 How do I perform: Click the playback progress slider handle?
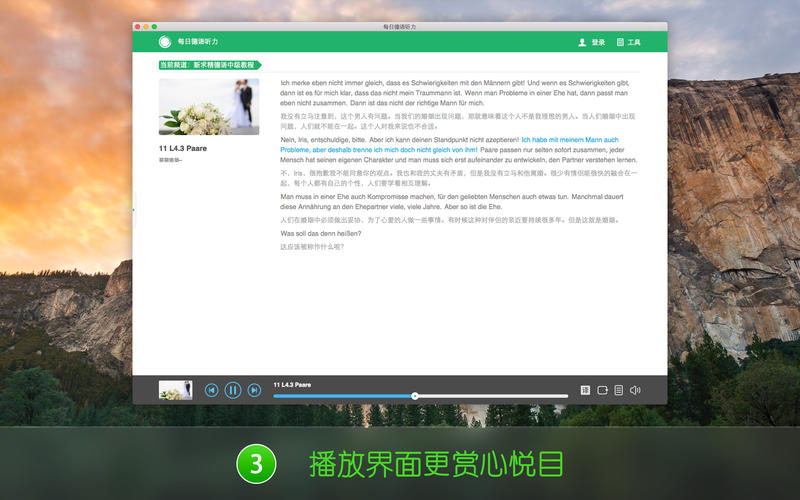point(415,396)
